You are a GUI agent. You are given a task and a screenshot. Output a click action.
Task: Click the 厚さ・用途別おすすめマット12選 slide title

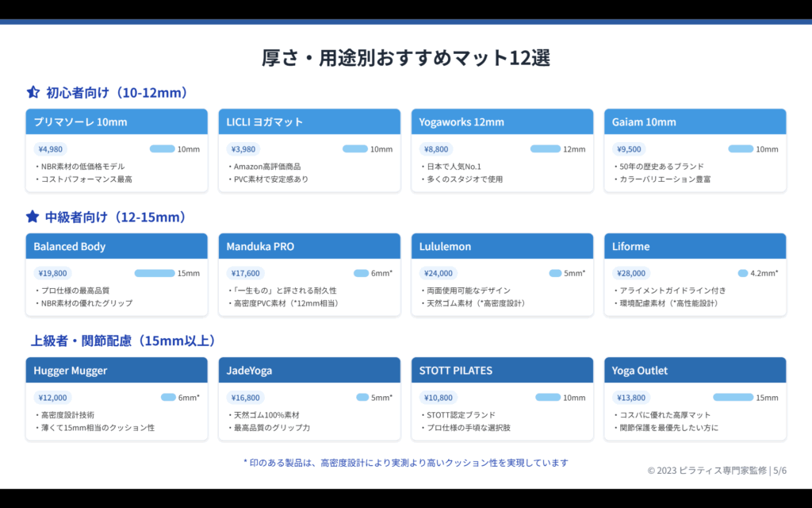(x=406, y=58)
